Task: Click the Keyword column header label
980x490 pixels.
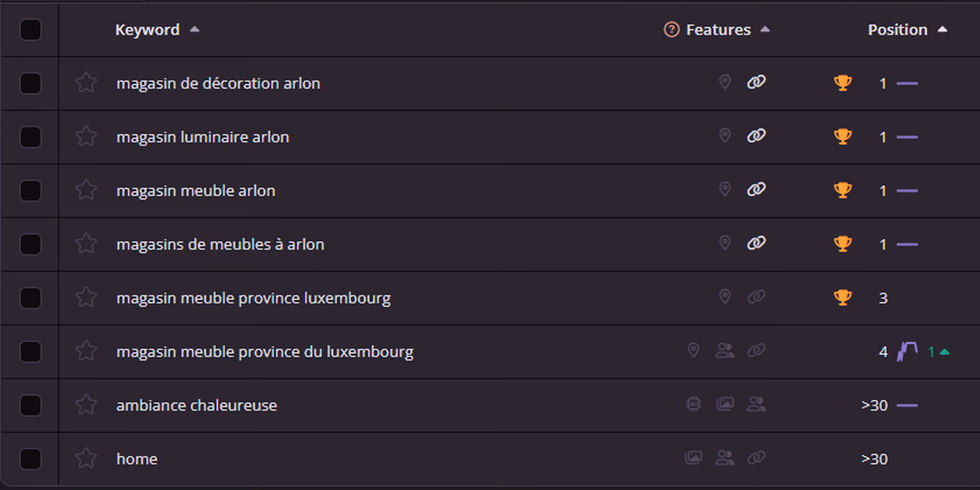Action: point(147,30)
